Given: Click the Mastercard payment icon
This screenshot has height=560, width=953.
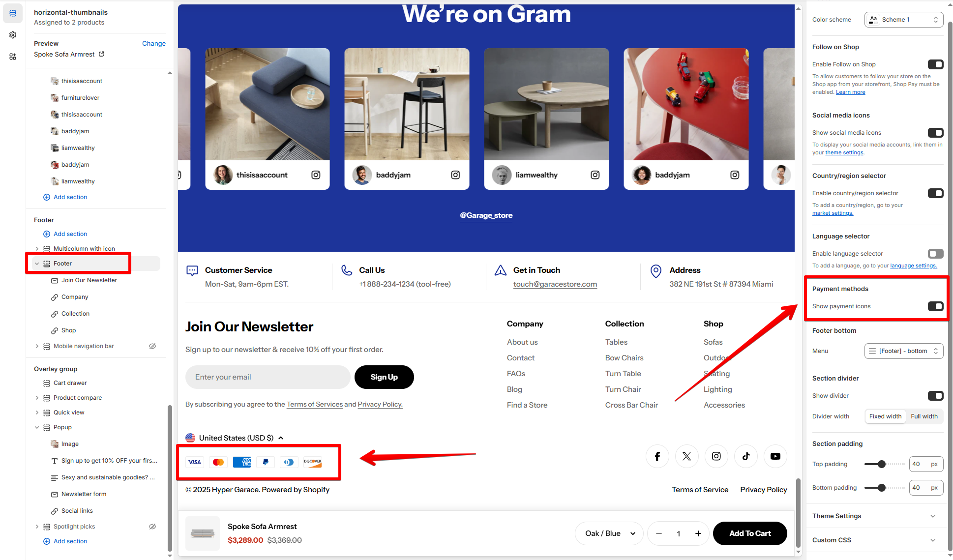Looking at the screenshot, I should point(218,462).
